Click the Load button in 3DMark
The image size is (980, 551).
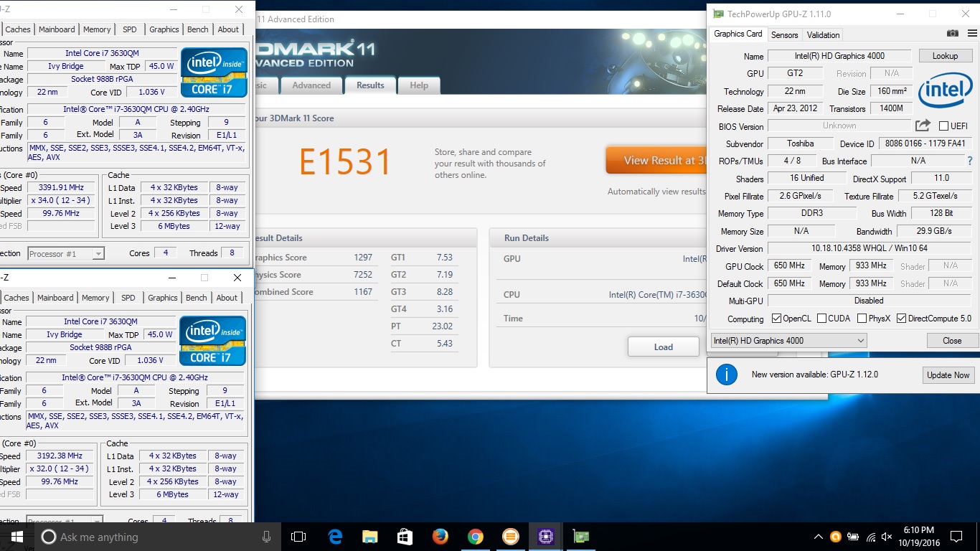click(x=663, y=347)
